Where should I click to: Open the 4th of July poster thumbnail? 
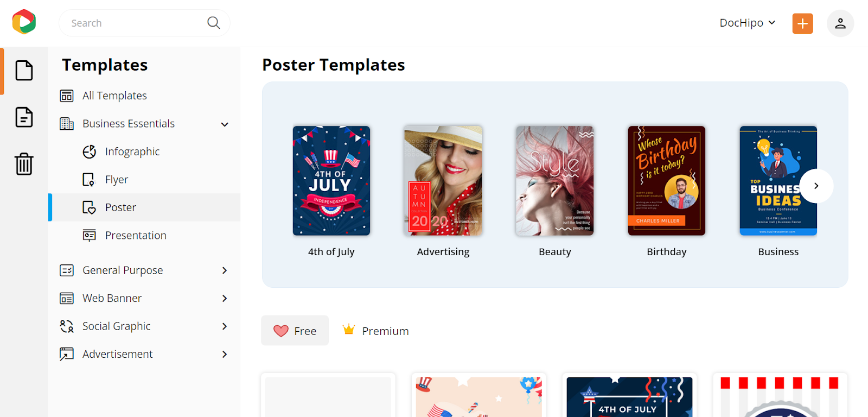click(331, 181)
